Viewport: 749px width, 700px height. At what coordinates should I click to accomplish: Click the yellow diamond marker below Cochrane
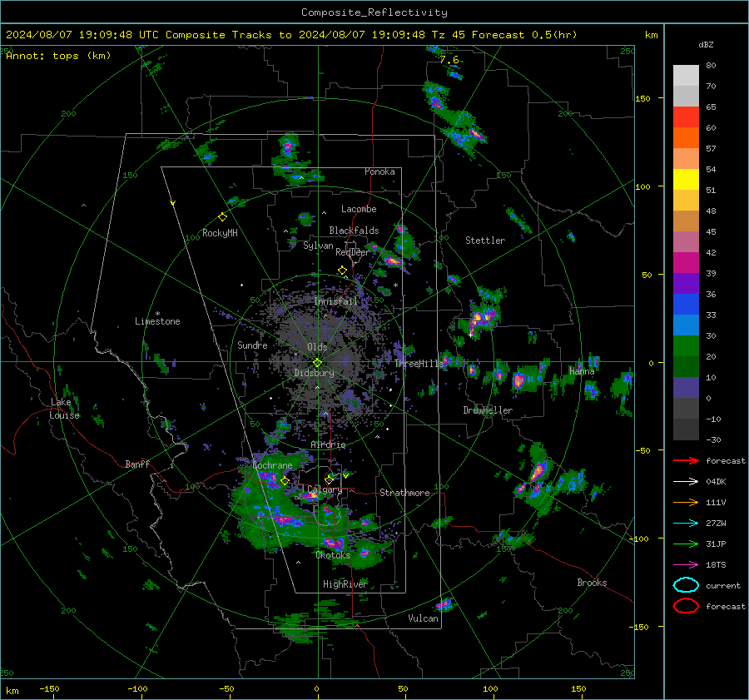coord(285,480)
